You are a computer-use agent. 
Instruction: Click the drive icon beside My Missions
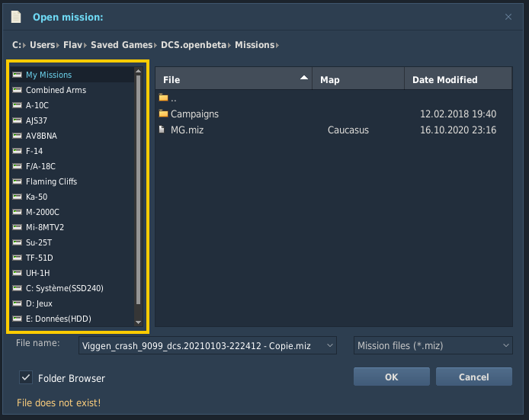(x=18, y=75)
